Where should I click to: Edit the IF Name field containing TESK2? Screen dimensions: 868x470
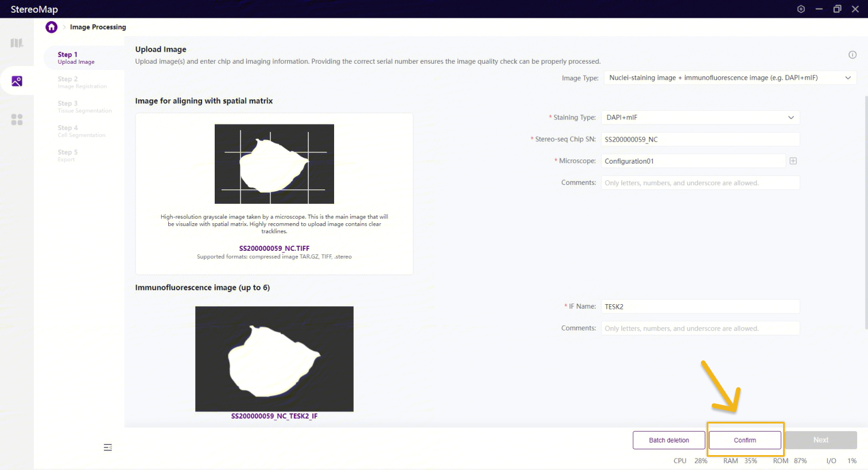click(x=700, y=306)
